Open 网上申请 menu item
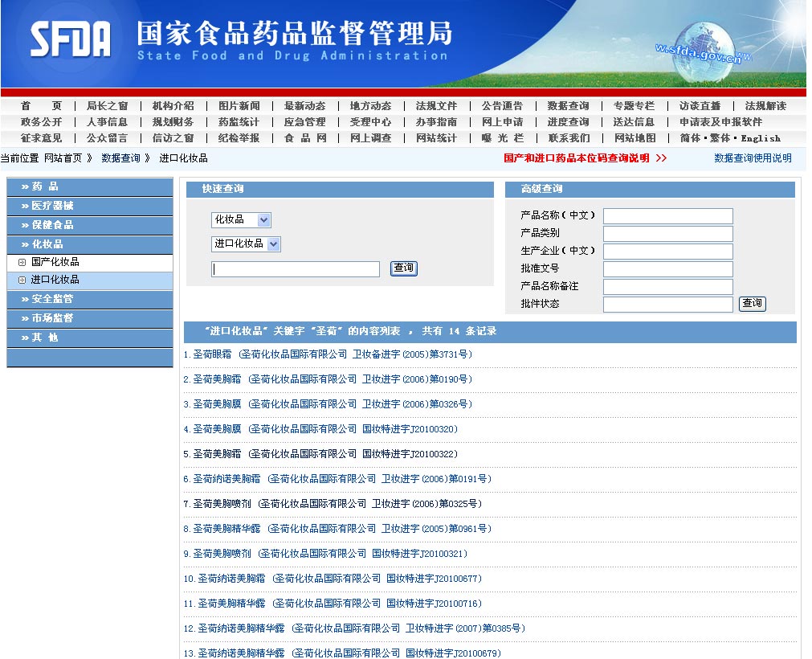Image resolution: width=812 pixels, height=659 pixels. (502, 122)
